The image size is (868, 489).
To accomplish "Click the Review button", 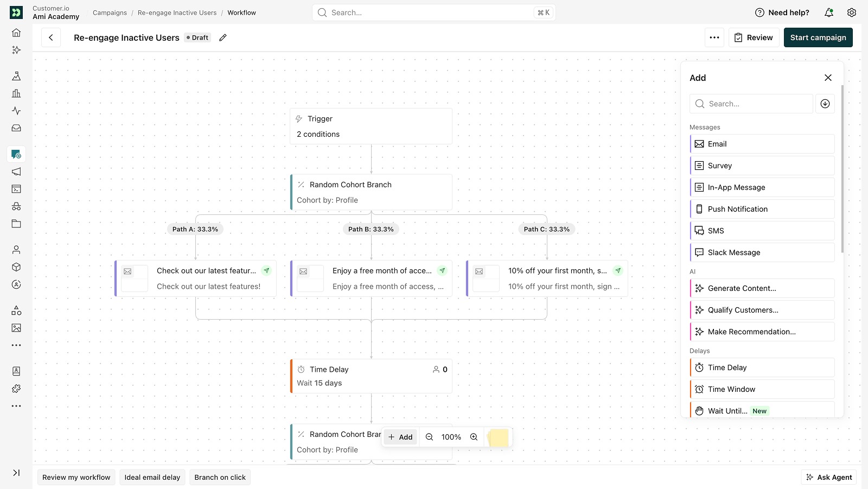I will tap(754, 37).
